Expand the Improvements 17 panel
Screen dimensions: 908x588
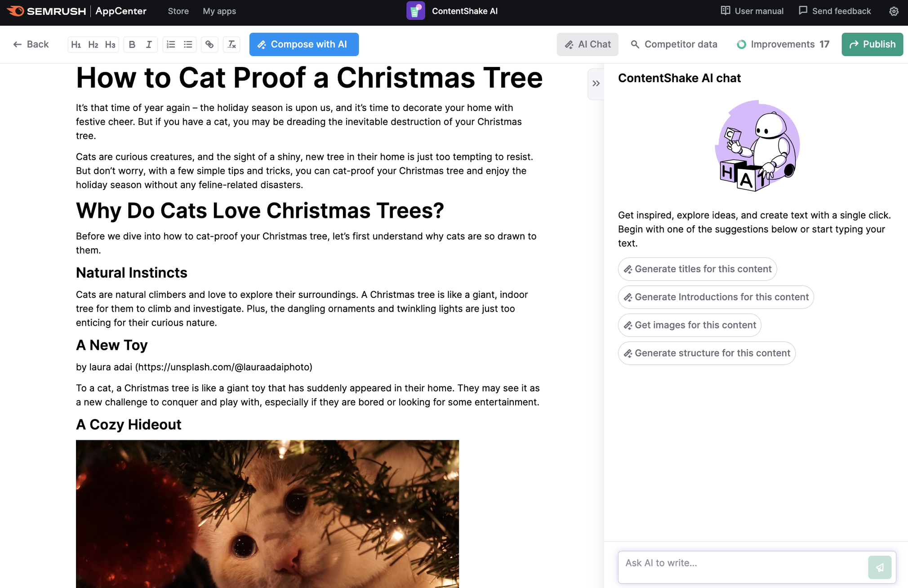click(782, 44)
